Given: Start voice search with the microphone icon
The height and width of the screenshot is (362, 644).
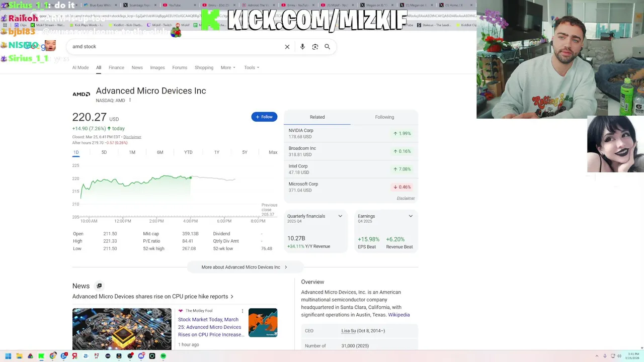Looking at the screenshot, I should point(302,47).
